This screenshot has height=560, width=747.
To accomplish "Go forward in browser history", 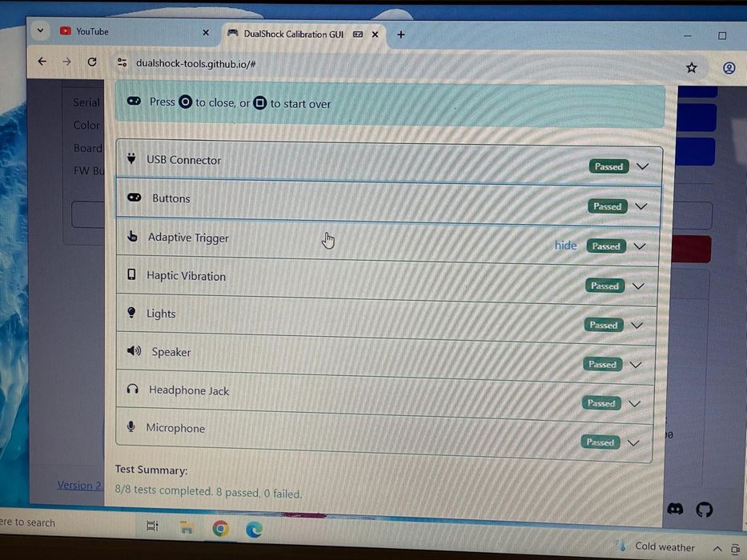I will click(x=66, y=62).
